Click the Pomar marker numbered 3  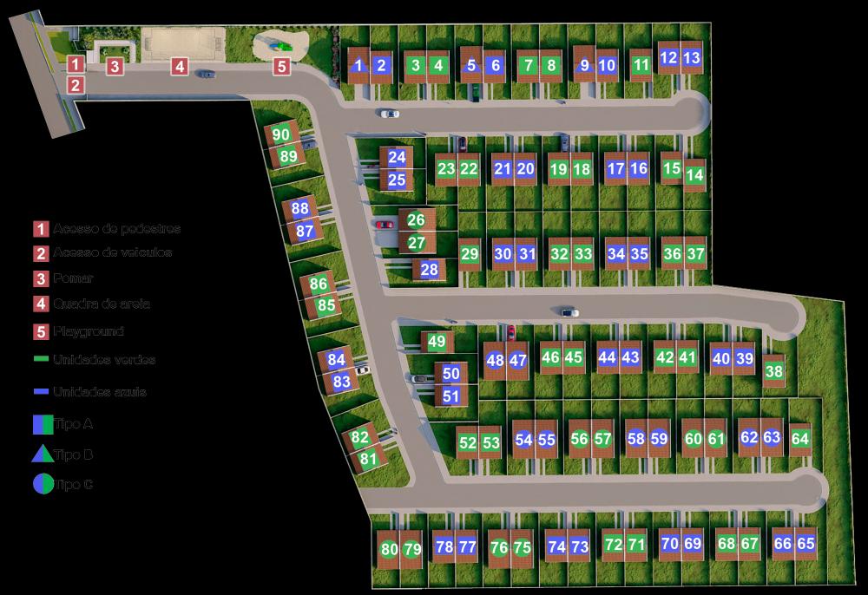(114, 64)
